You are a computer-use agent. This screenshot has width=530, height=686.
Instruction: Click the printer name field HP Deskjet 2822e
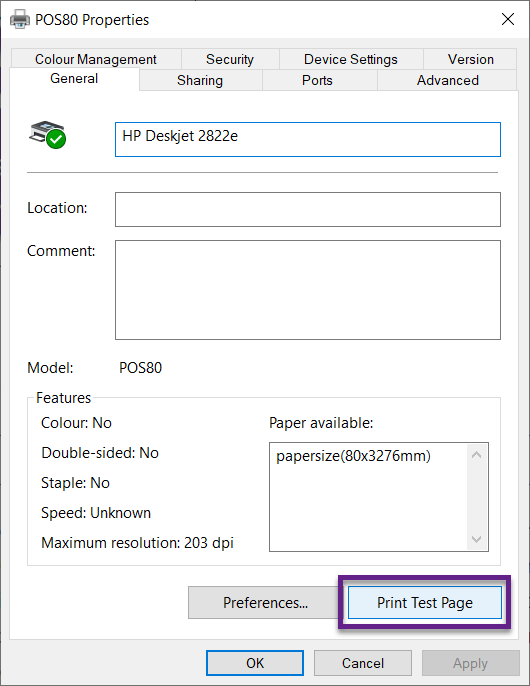(x=308, y=139)
